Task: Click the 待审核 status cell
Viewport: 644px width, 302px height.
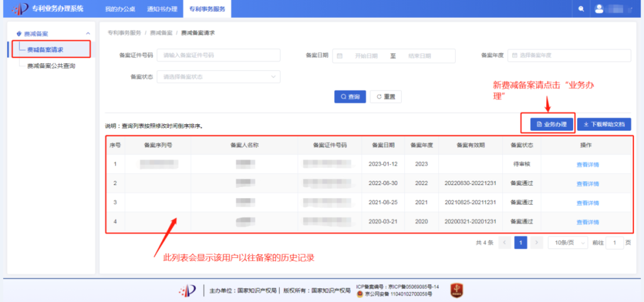Action: (522, 164)
